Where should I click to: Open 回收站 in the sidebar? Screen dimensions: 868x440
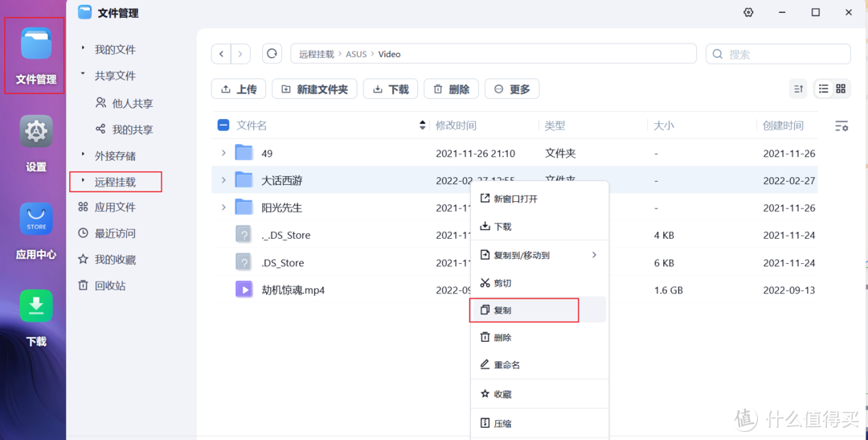(x=102, y=286)
